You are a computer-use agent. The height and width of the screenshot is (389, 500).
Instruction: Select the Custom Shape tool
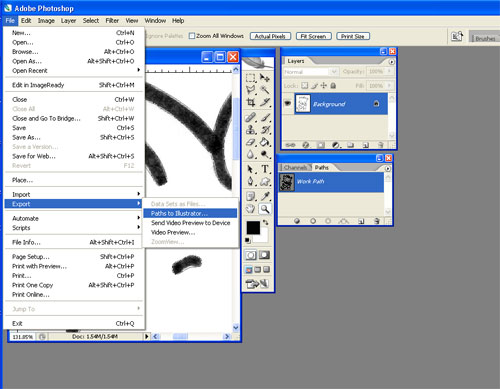[x=265, y=182]
